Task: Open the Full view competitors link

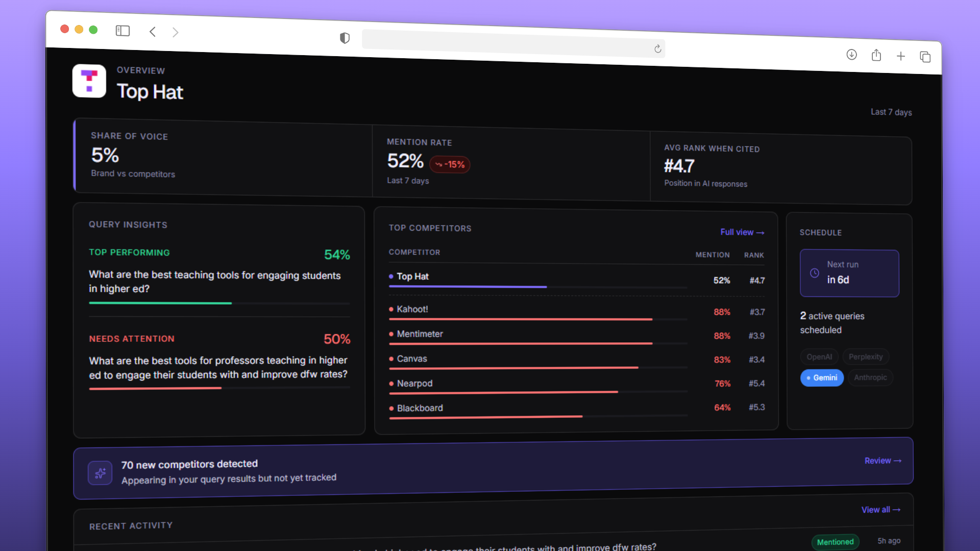Action: click(742, 232)
